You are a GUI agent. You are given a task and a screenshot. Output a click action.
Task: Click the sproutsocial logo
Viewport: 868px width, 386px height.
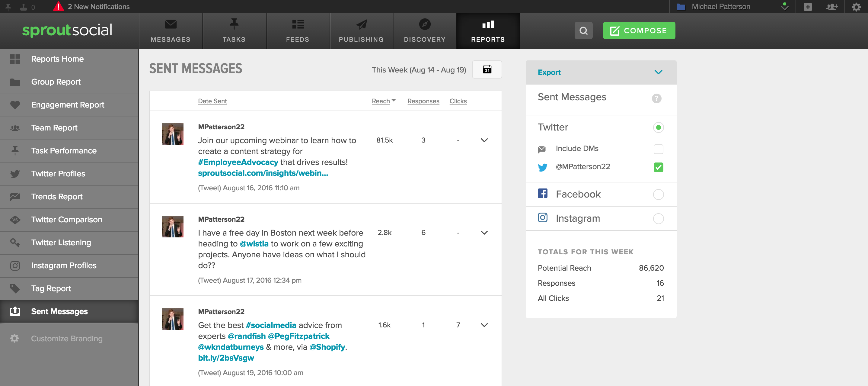click(67, 30)
